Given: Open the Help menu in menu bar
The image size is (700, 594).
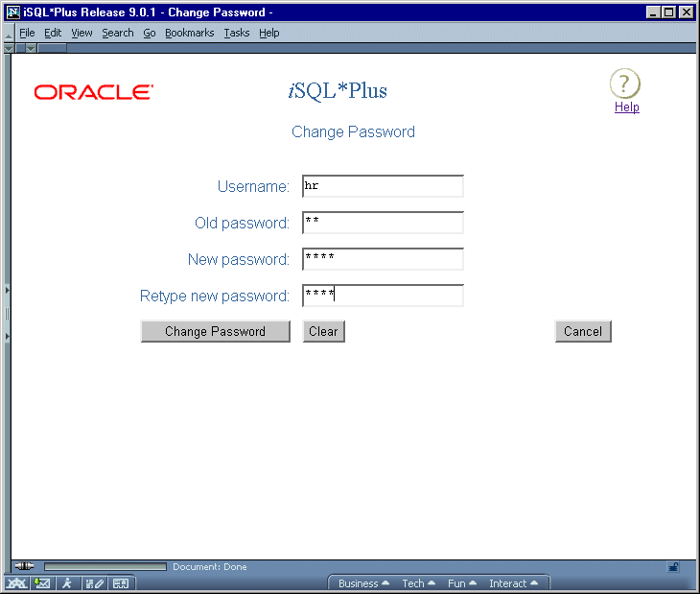Looking at the screenshot, I should [x=269, y=33].
